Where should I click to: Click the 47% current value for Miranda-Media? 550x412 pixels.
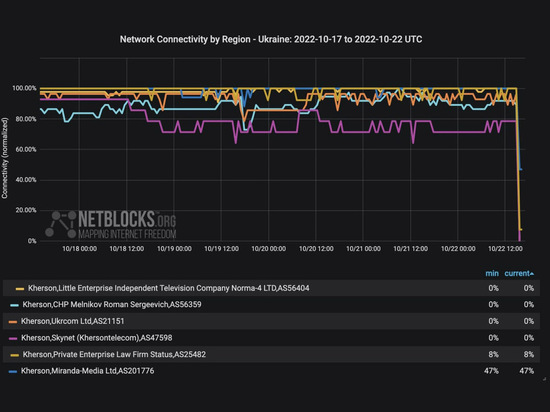coord(526,371)
